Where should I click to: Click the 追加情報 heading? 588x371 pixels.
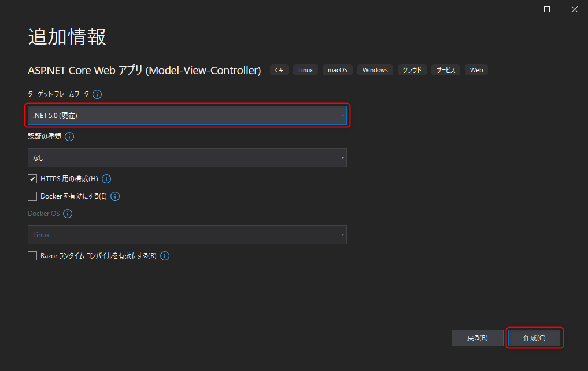click(x=67, y=37)
